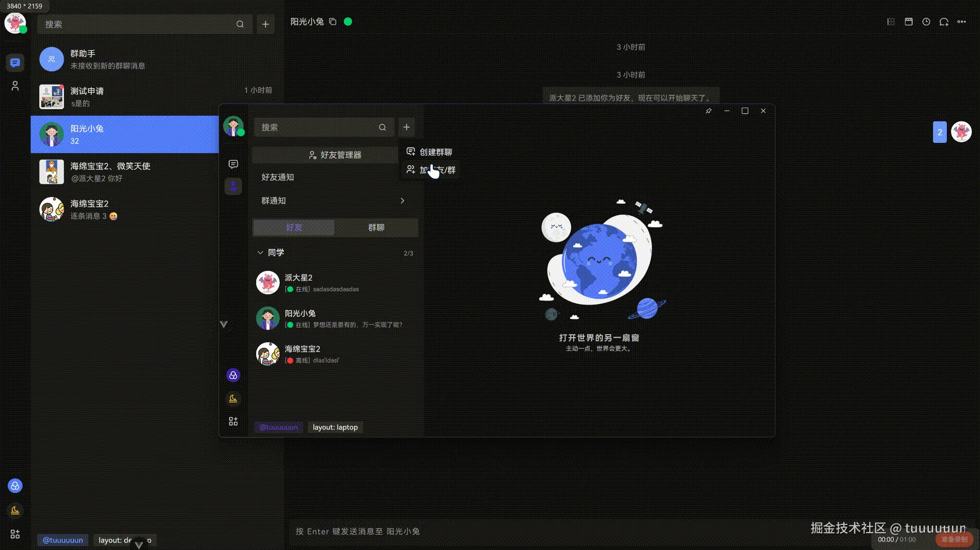Select the contacts icon in the dialog sidebar
Viewport: 980px width, 550px height.
[233, 186]
